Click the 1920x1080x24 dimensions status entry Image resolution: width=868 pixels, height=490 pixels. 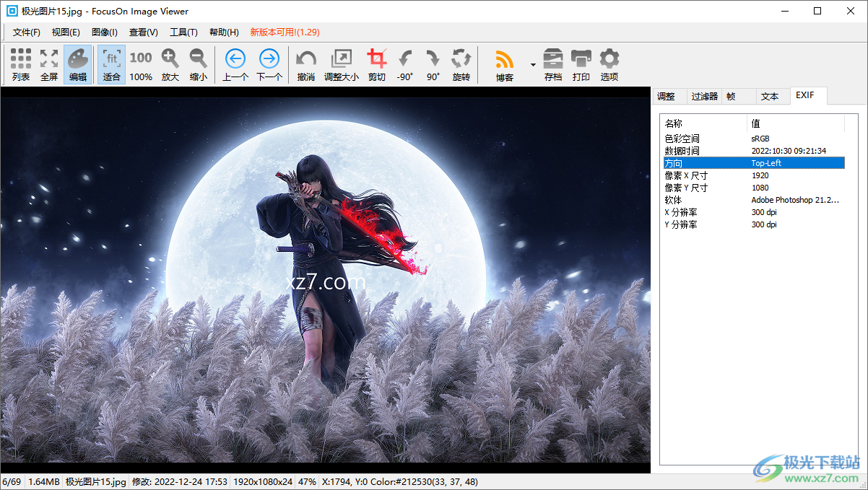pyautogui.click(x=262, y=481)
